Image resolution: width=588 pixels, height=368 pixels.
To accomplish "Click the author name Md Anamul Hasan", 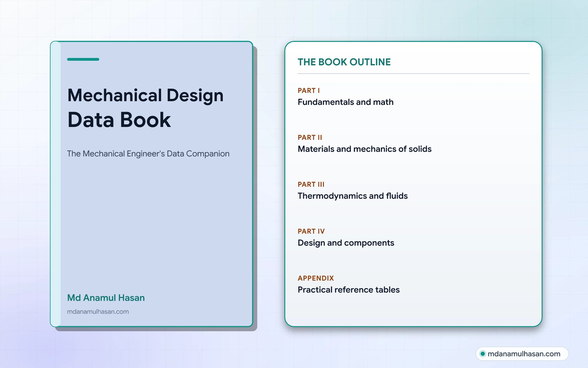I will pos(106,298).
